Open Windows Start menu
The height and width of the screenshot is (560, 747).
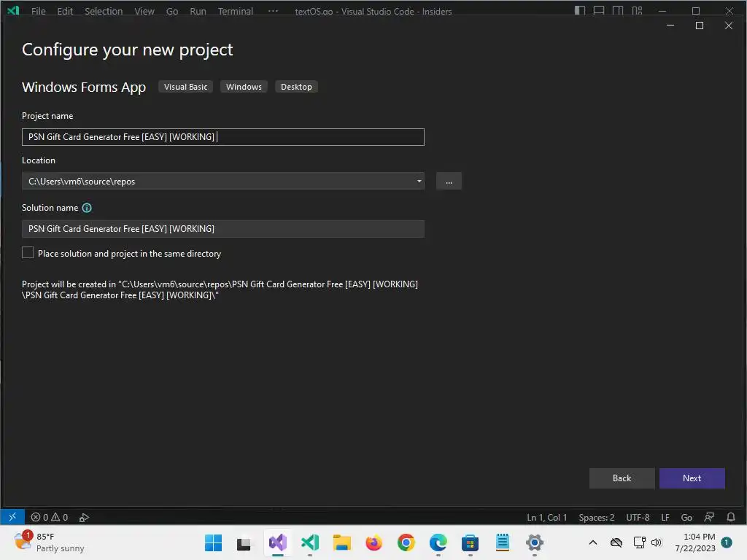(x=213, y=542)
